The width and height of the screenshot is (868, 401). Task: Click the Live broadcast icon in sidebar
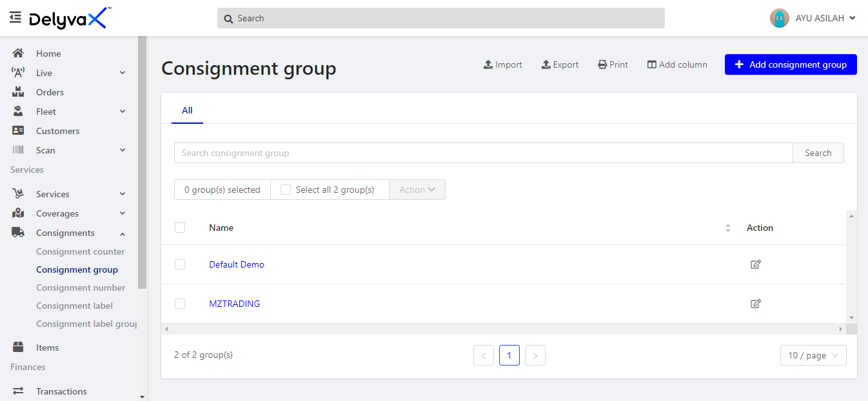click(x=18, y=73)
